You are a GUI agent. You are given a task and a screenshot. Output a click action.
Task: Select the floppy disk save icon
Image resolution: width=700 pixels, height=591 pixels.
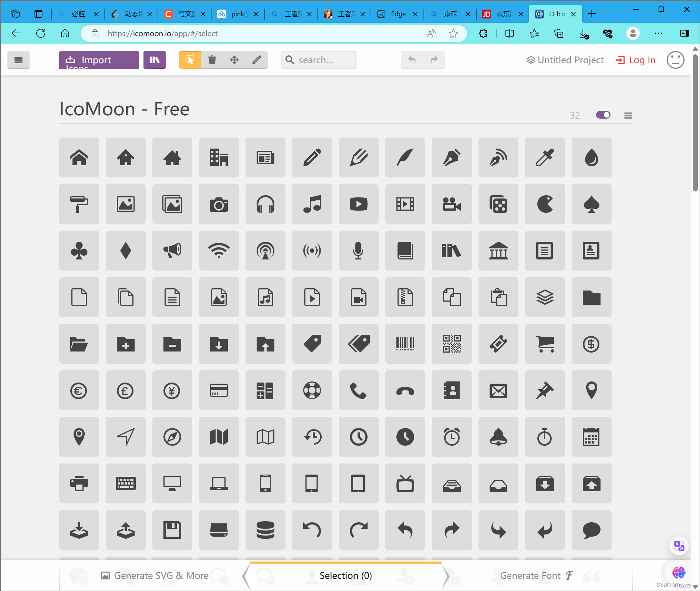point(172,530)
